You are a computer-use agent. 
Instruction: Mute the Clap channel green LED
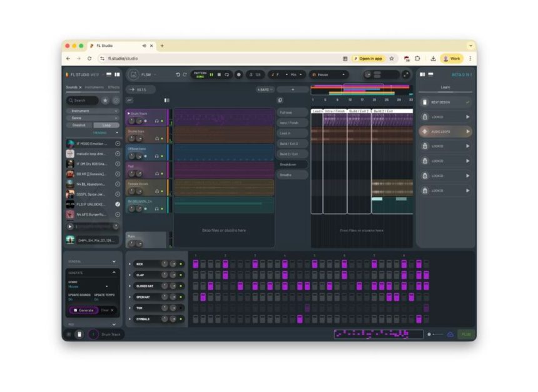(x=181, y=275)
